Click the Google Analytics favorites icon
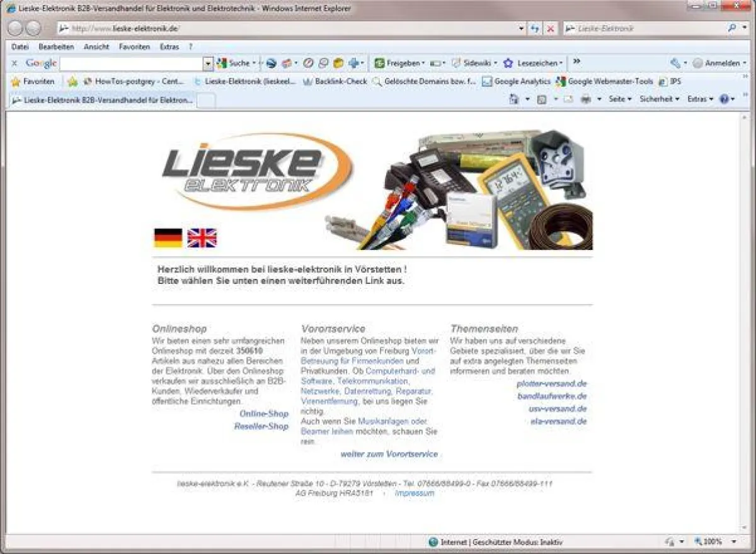This screenshot has height=554, width=756. point(487,81)
